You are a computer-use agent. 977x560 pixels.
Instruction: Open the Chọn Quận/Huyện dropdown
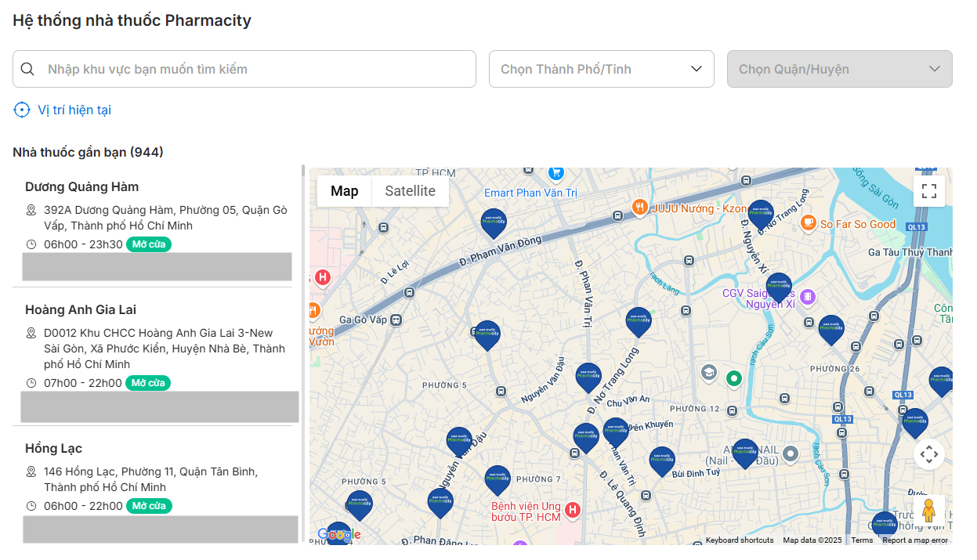point(839,69)
